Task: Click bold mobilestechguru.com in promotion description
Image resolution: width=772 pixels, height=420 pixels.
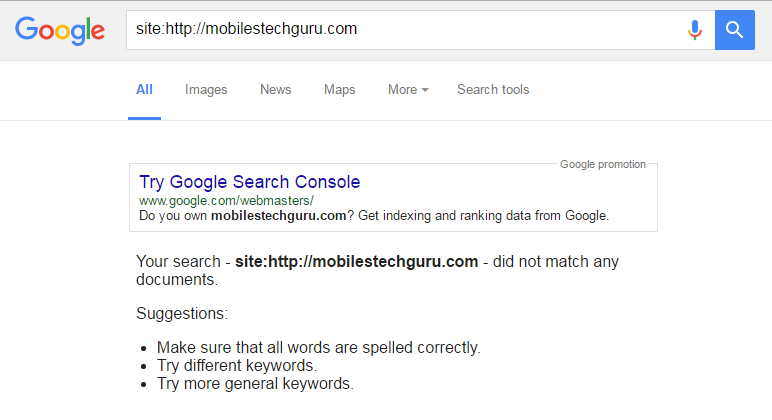Action: pos(278,215)
